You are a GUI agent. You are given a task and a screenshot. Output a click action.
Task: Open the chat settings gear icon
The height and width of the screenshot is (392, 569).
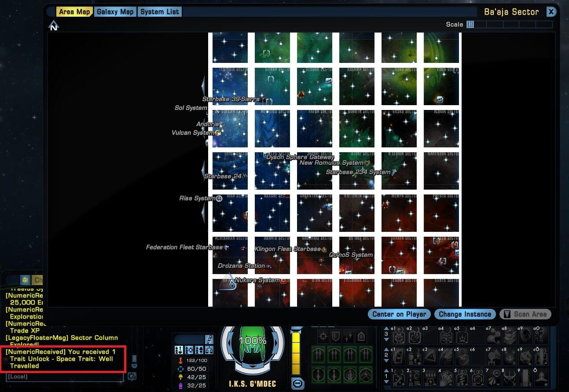click(x=132, y=376)
